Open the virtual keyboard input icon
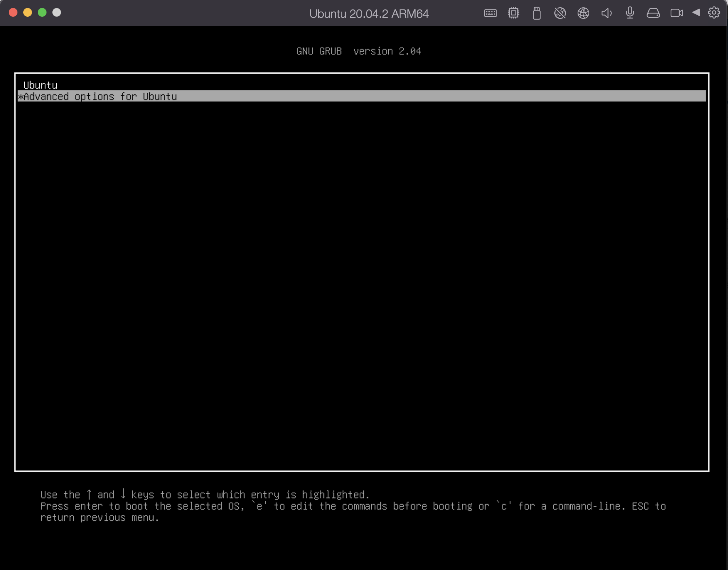 [490, 13]
